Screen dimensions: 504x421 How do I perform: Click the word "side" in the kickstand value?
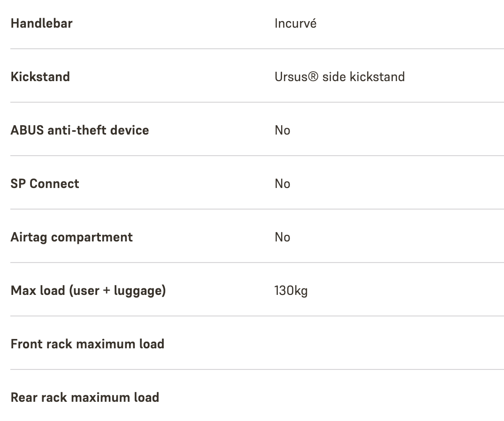click(334, 77)
